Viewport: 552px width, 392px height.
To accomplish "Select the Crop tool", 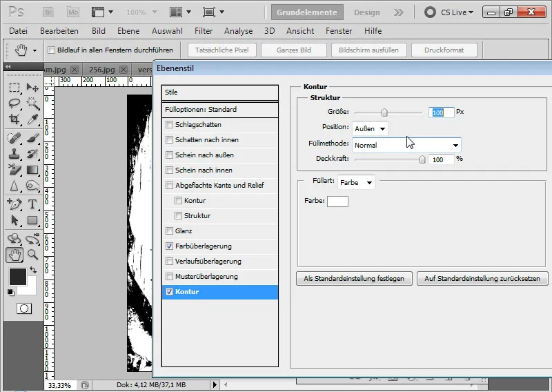I will coord(14,119).
